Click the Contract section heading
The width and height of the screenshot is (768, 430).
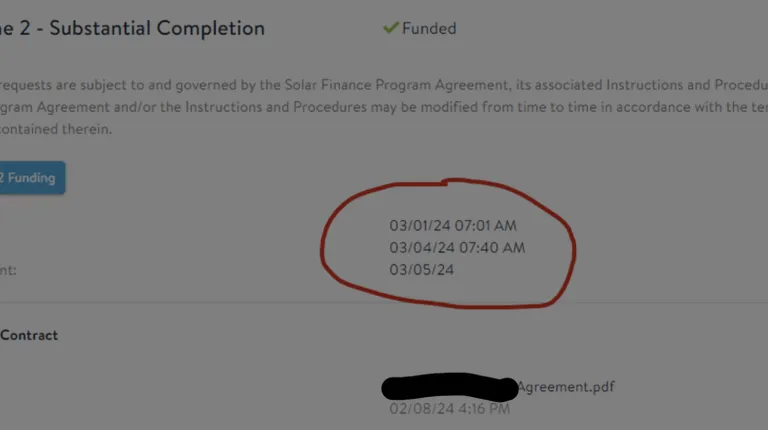[29, 335]
